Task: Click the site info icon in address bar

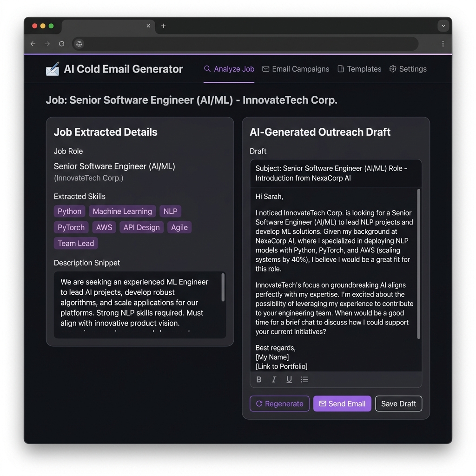Action: 79,44
